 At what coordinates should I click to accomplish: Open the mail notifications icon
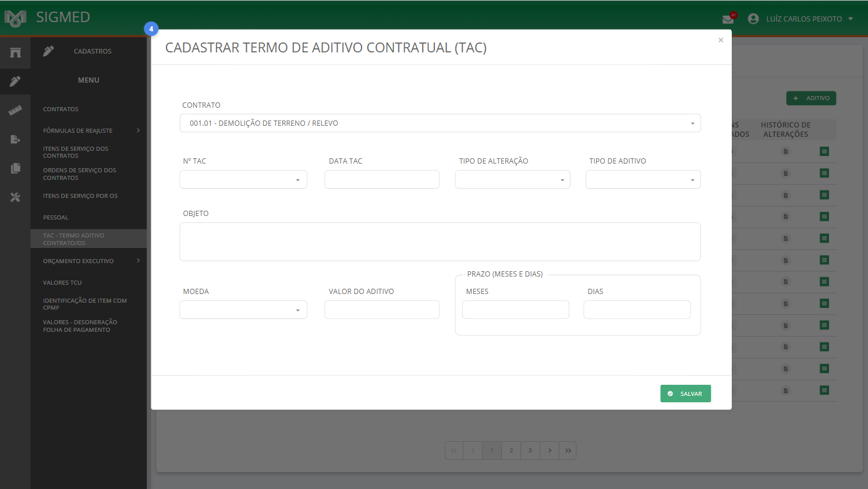tap(728, 19)
